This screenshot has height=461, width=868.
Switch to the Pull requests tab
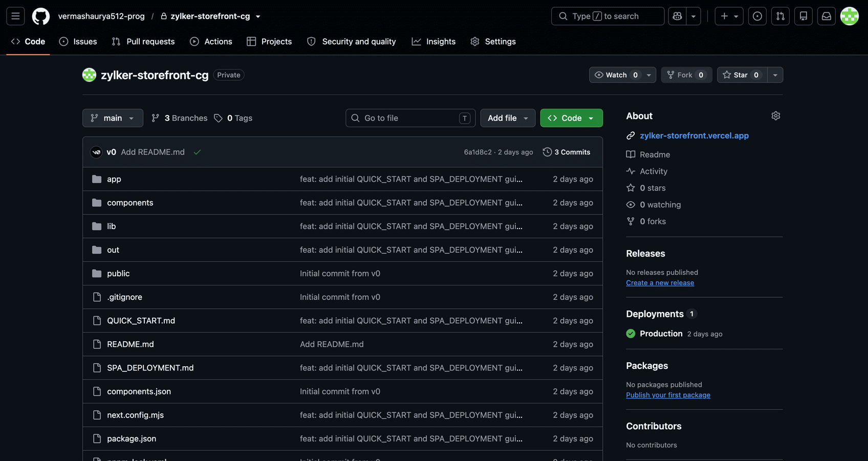click(x=143, y=41)
